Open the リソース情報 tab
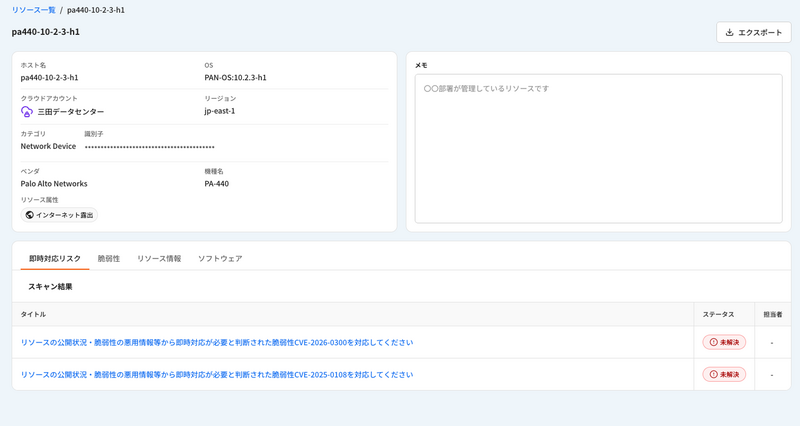800x426 pixels. tap(159, 259)
